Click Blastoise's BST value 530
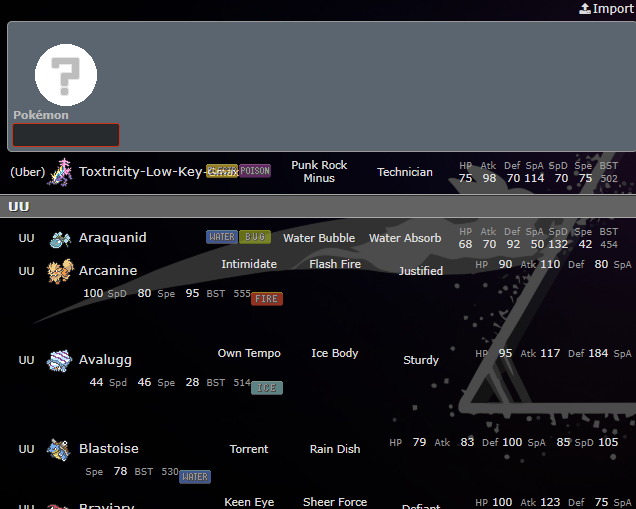 pyautogui.click(x=170, y=472)
